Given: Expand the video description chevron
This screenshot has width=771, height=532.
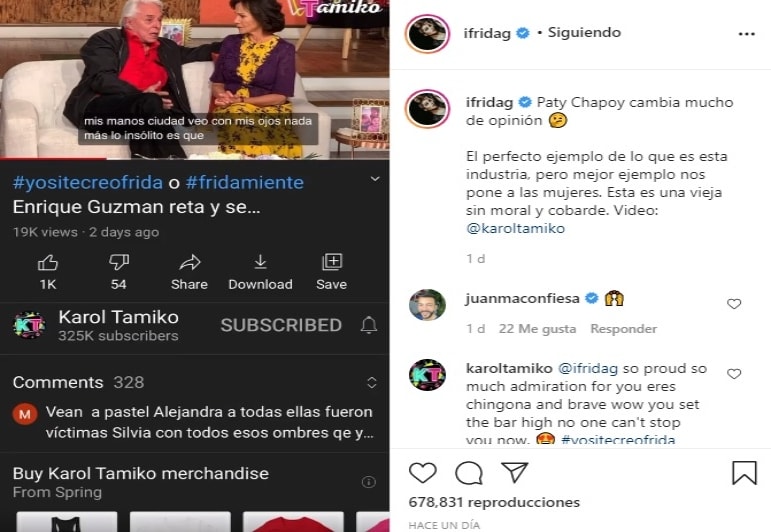Looking at the screenshot, I should [375, 179].
